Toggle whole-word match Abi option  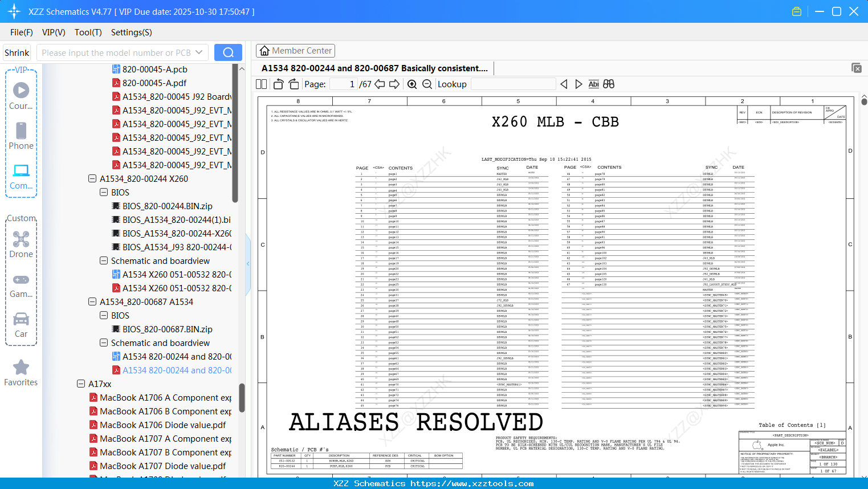(x=594, y=84)
